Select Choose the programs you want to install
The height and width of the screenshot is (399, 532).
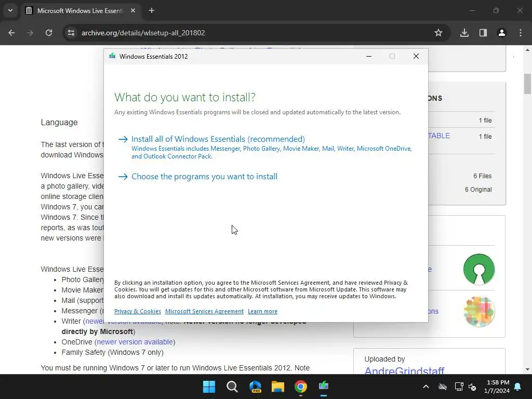point(204,177)
